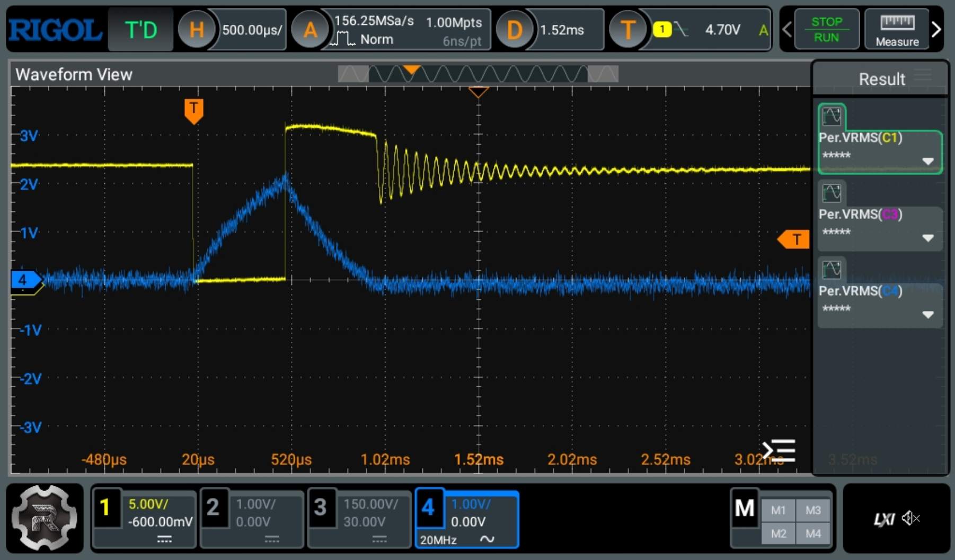Toggle channel 1 on or off
The image size is (955, 560).
pos(106,508)
